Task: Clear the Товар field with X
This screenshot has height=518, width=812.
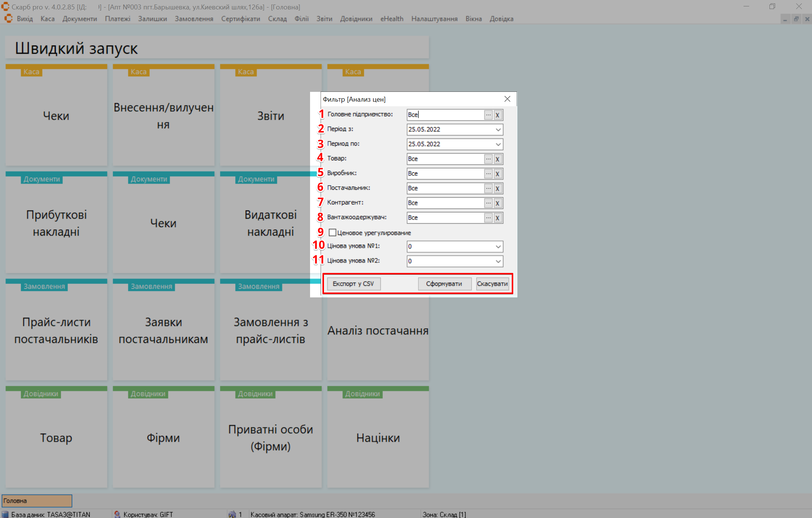Action: pos(497,159)
